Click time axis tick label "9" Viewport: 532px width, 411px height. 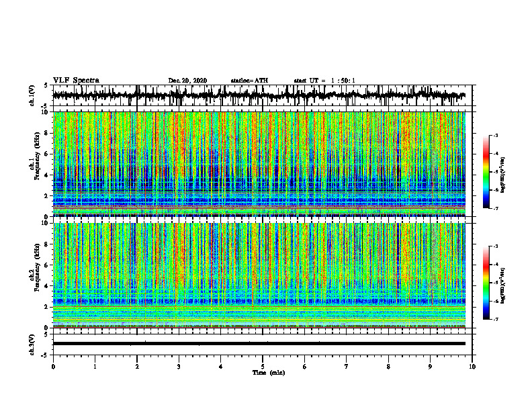[x=430, y=367]
